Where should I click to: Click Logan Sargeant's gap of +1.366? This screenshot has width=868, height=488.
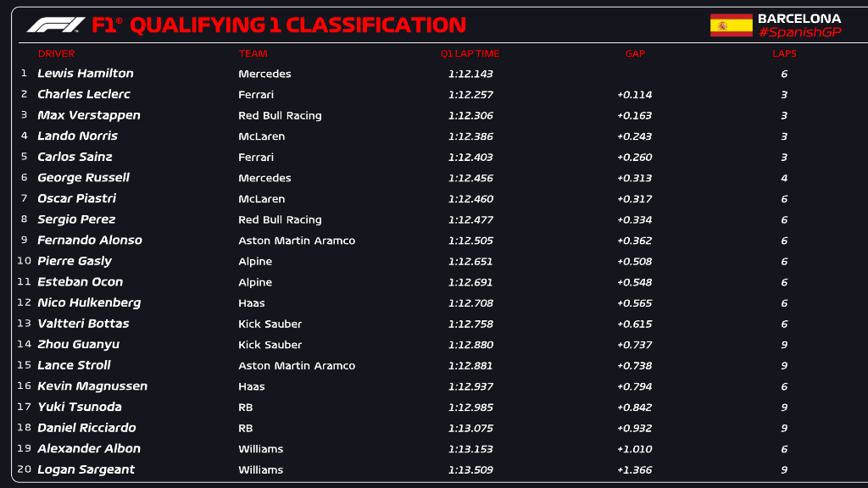(635, 470)
